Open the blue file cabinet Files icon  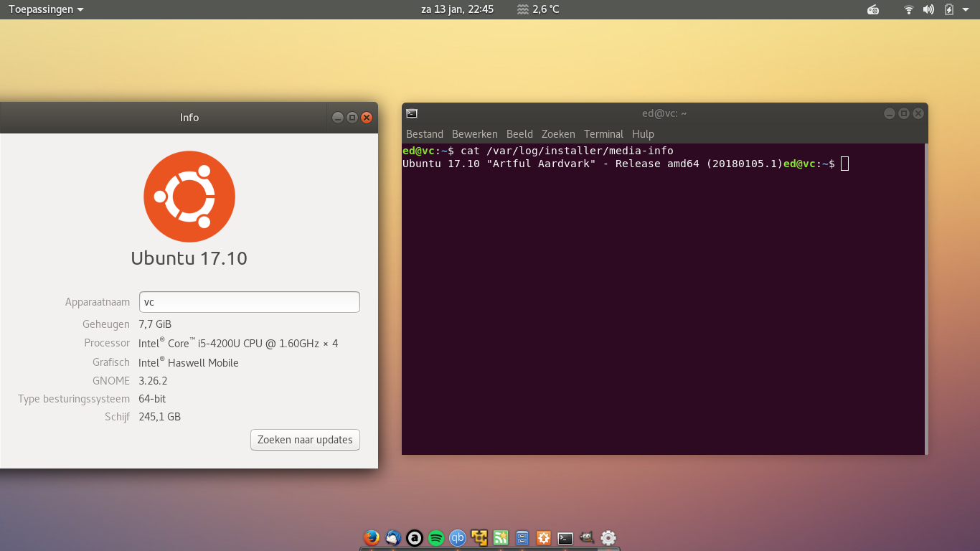(x=522, y=537)
